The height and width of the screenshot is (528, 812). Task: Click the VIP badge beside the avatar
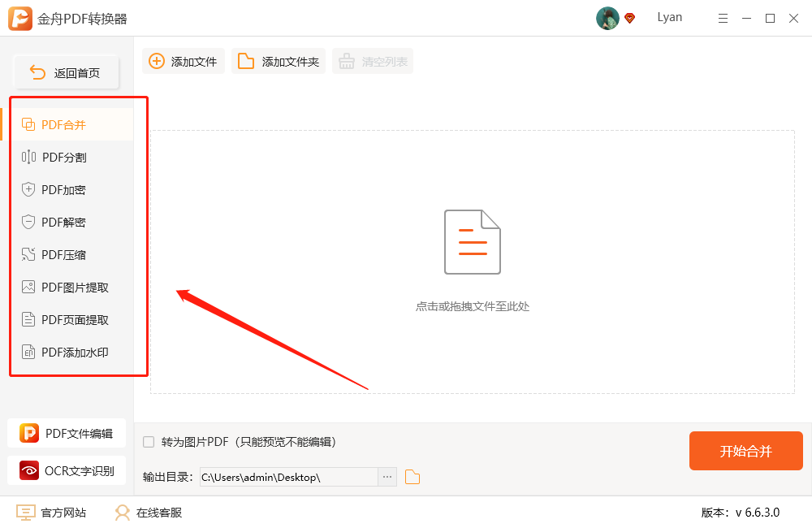[629, 17]
